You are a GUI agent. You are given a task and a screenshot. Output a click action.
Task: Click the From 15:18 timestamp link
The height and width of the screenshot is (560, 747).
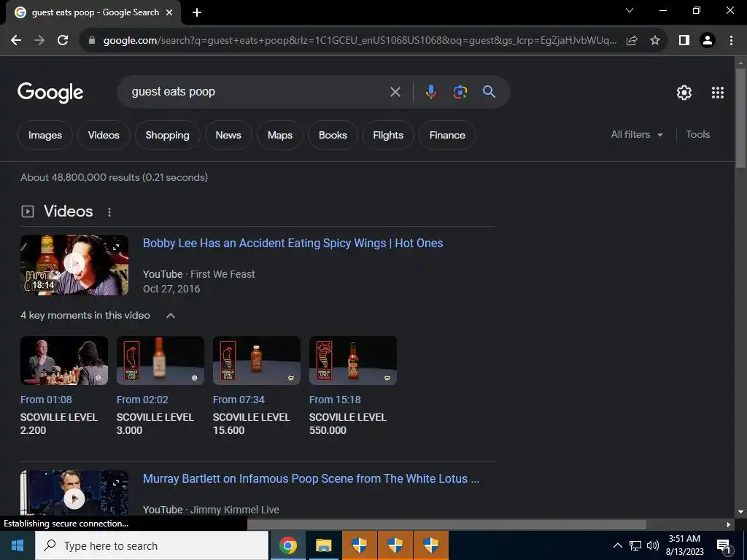point(335,400)
